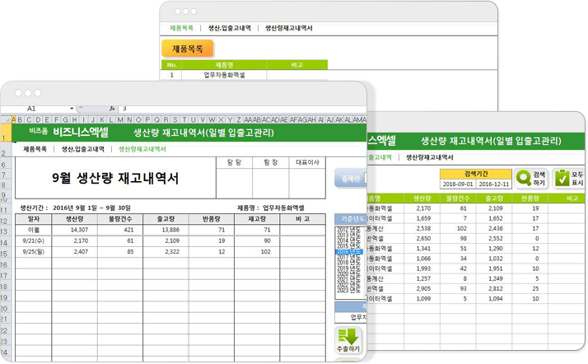
Task: Open the 제품목록 tab in front window
Action: (x=35, y=149)
